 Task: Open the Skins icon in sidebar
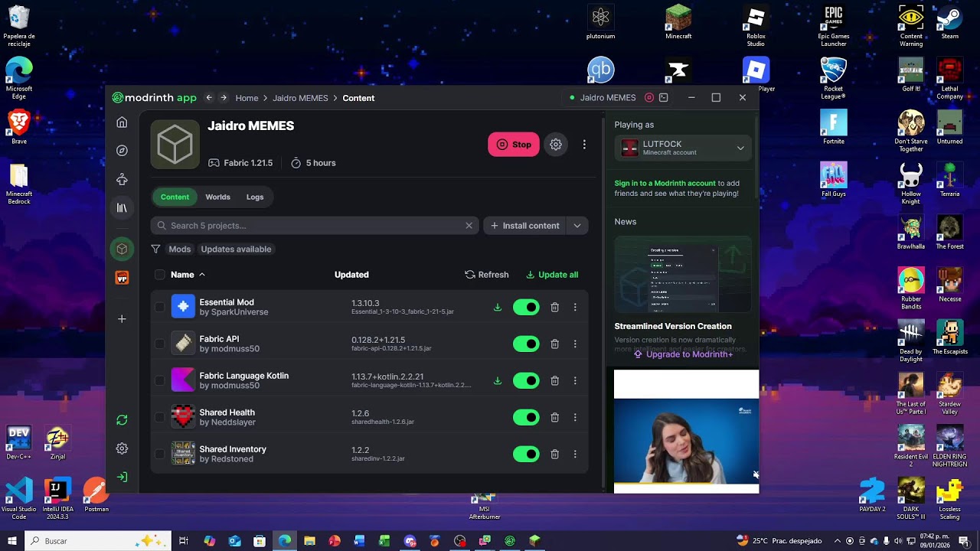click(122, 179)
